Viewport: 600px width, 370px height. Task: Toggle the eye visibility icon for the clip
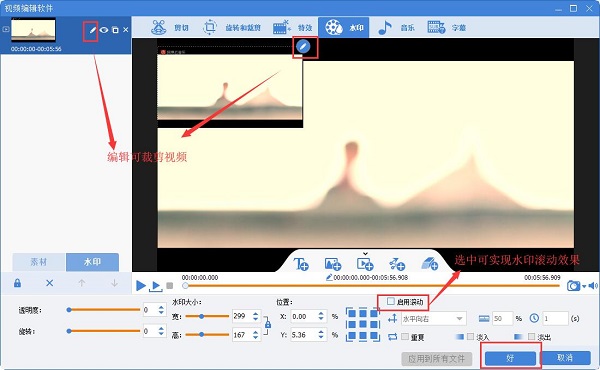[x=104, y=29]
